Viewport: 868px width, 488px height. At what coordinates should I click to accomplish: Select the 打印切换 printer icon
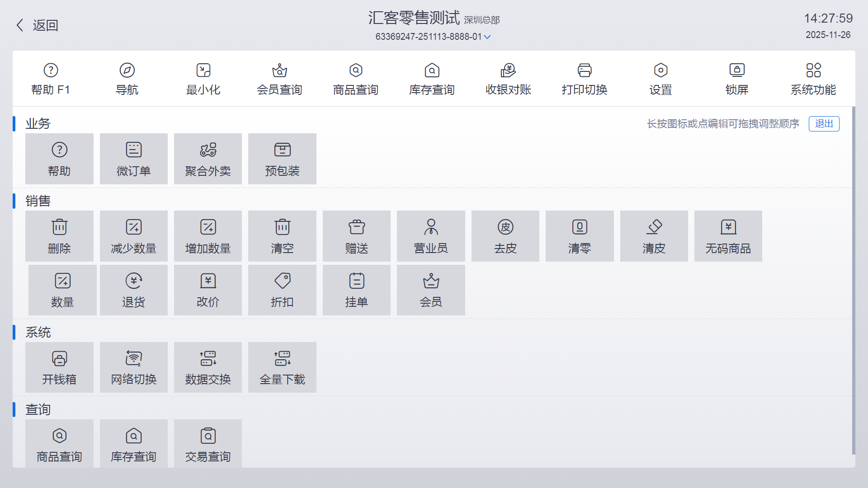[584, 79]
